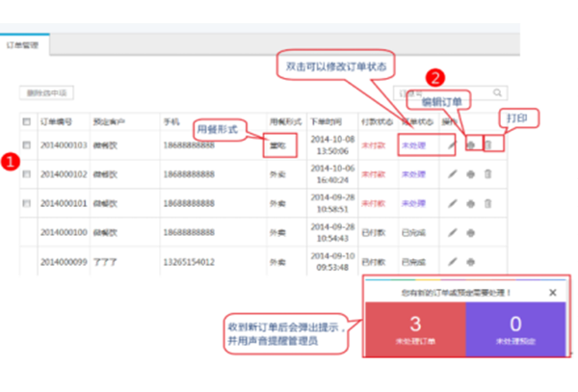Screen dimensions: 578x392
Task: Print order 2014000103
Action: coord(471,145)
